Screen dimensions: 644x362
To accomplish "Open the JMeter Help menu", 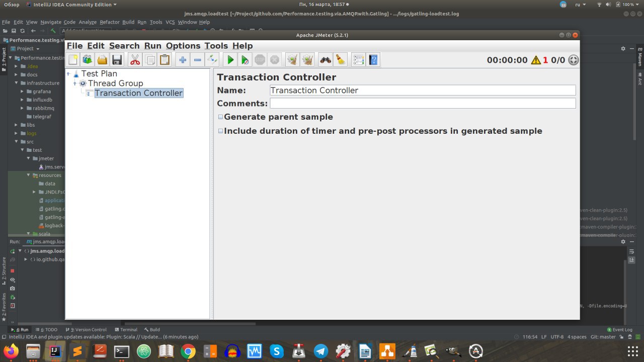I will pyautogui.click(x=243, y=46).
